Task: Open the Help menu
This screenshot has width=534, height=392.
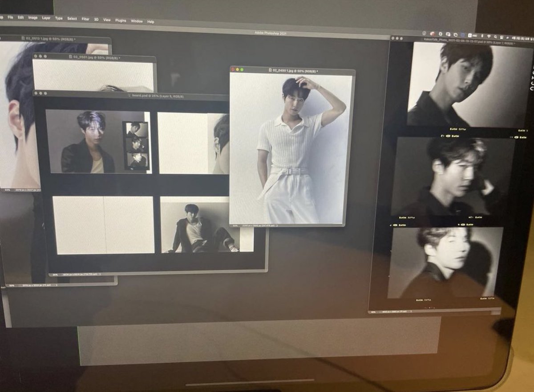Action: point(150,22)
